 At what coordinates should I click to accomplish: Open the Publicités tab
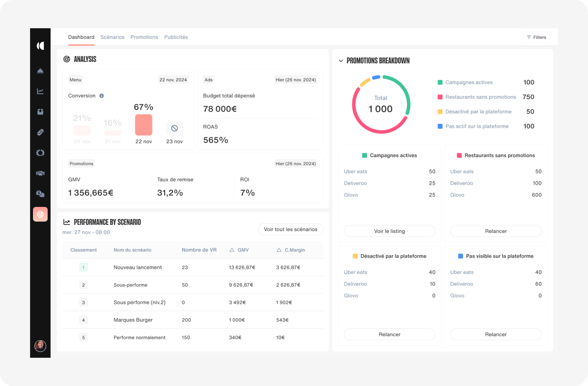pyautogui.click(x=176, y=37)
